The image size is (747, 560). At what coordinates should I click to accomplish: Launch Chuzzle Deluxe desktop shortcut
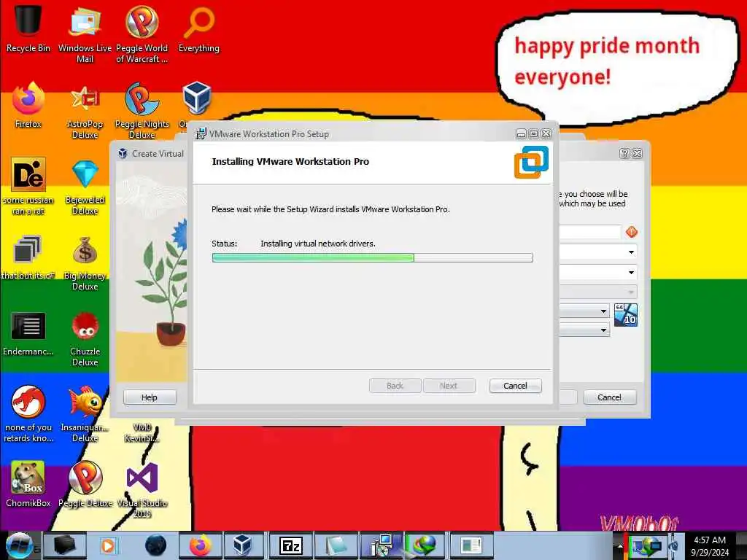pyautogui.click(x=85, y=339)
